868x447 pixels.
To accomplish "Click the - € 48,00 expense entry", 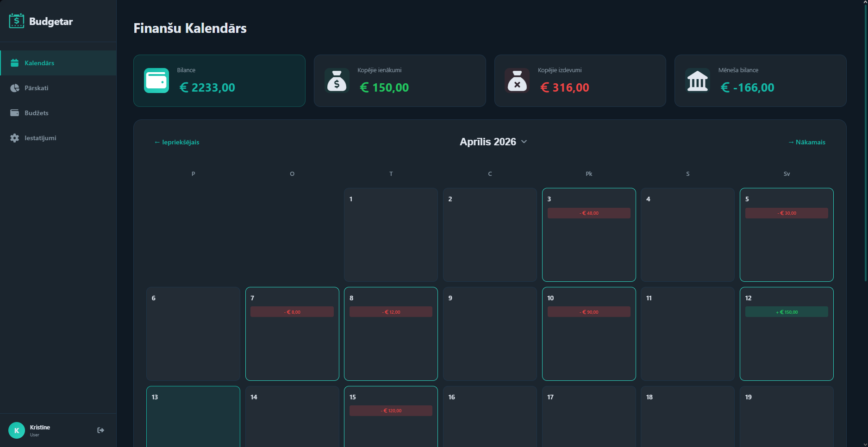I will [589, 213].
